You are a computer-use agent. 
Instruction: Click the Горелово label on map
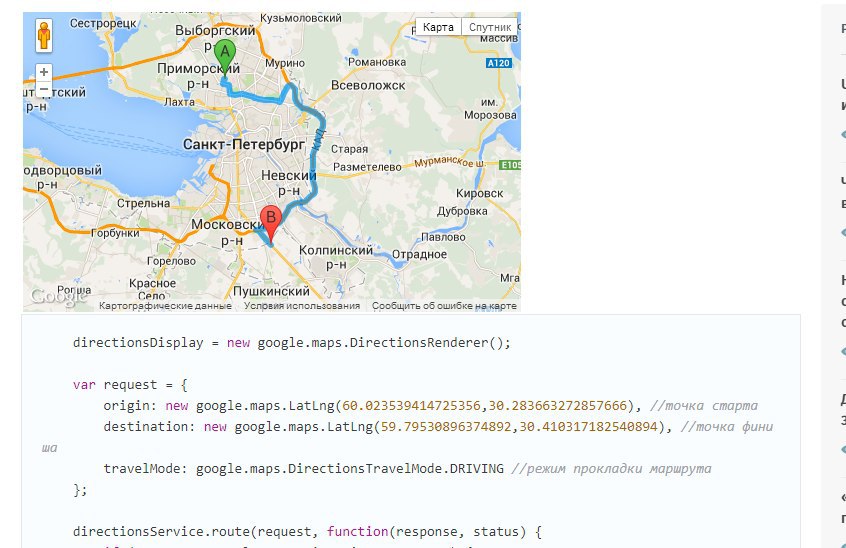click(171, 261)
